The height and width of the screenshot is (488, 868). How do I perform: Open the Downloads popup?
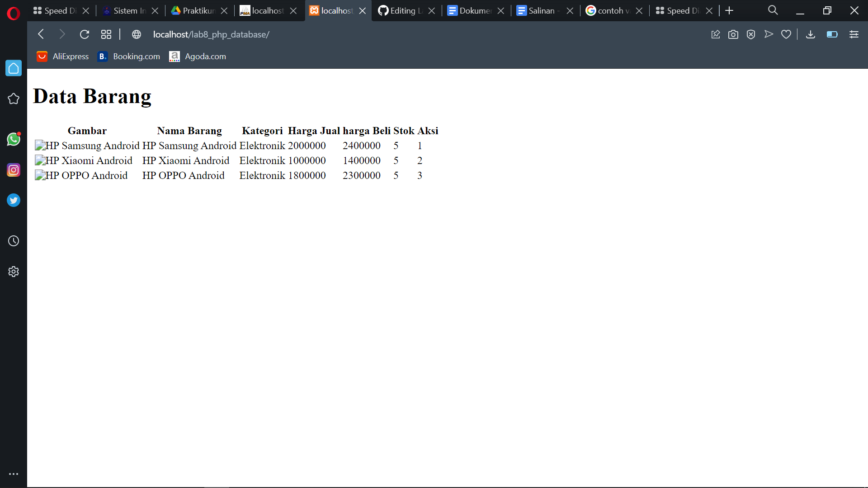811,34
